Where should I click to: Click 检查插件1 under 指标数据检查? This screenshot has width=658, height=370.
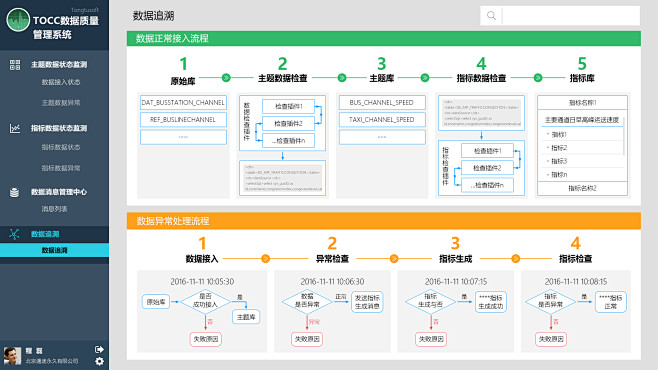[x=487, y=151]
